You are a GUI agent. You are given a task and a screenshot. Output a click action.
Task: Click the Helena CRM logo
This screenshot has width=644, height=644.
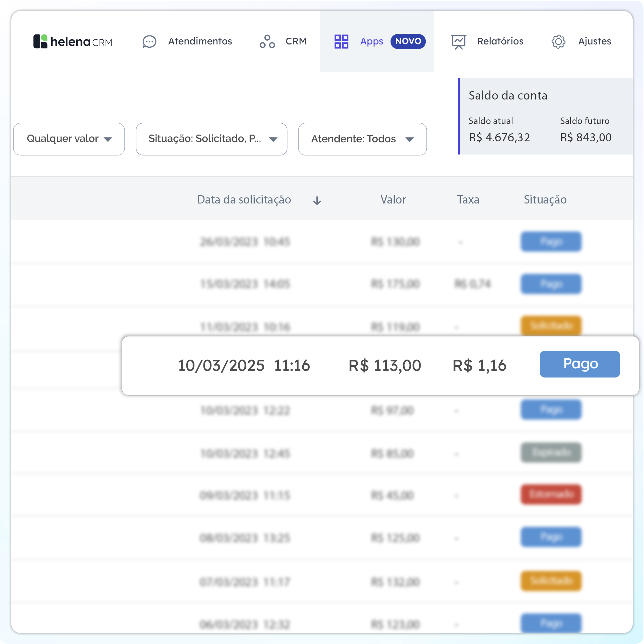[x=73, y=41]
